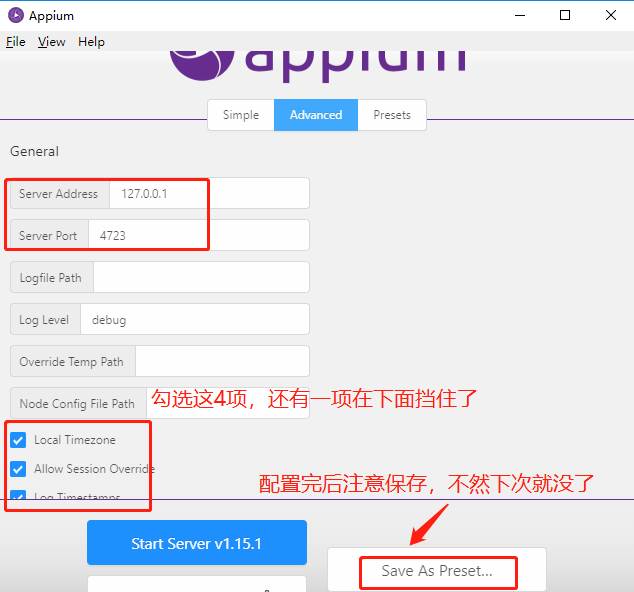Open the Presets tab
634x592 pixels.
tap(392, 115)
